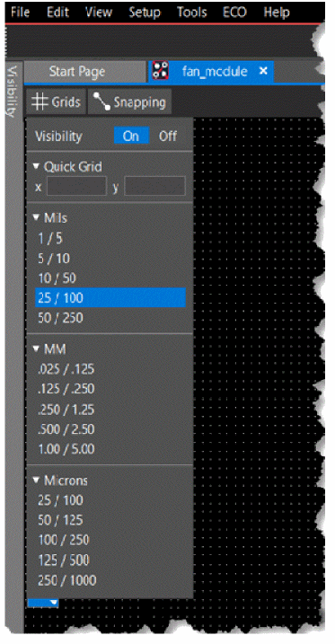Viewport: 335px width, 644px height.
Task: Collapse the MM grid list
Action: 37,349
